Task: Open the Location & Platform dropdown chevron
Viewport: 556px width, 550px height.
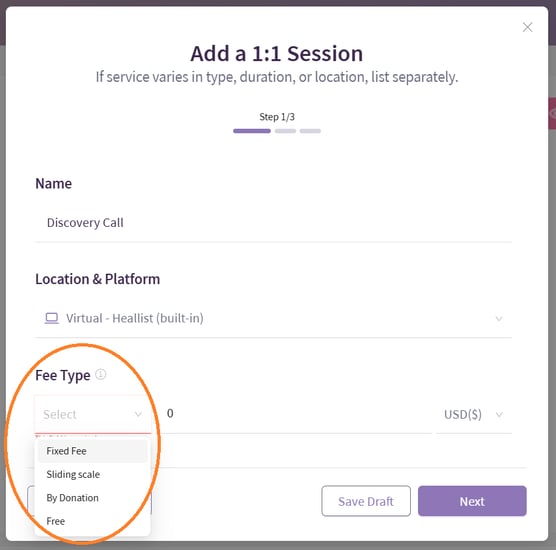Action: 499,318
